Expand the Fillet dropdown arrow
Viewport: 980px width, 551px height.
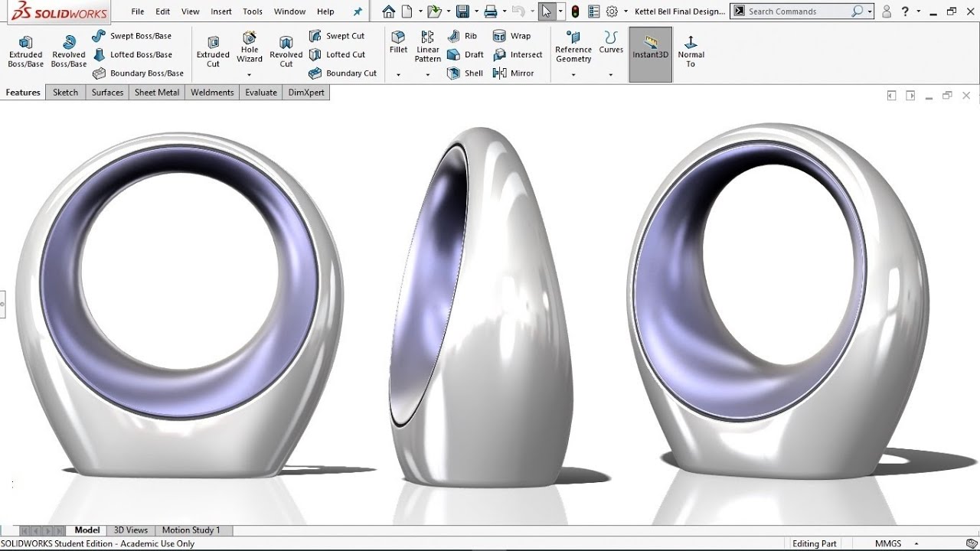398,75
